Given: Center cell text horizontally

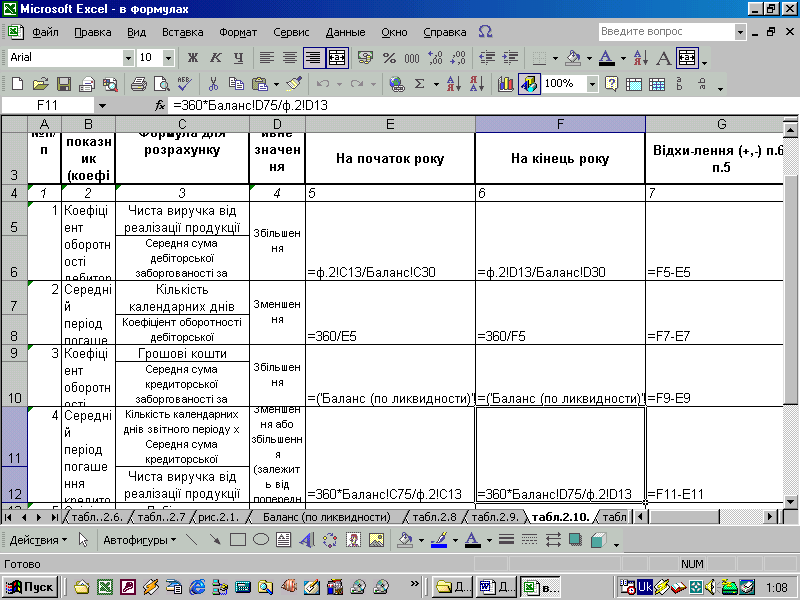Looking at the screenshot, I should coord(290,58).
